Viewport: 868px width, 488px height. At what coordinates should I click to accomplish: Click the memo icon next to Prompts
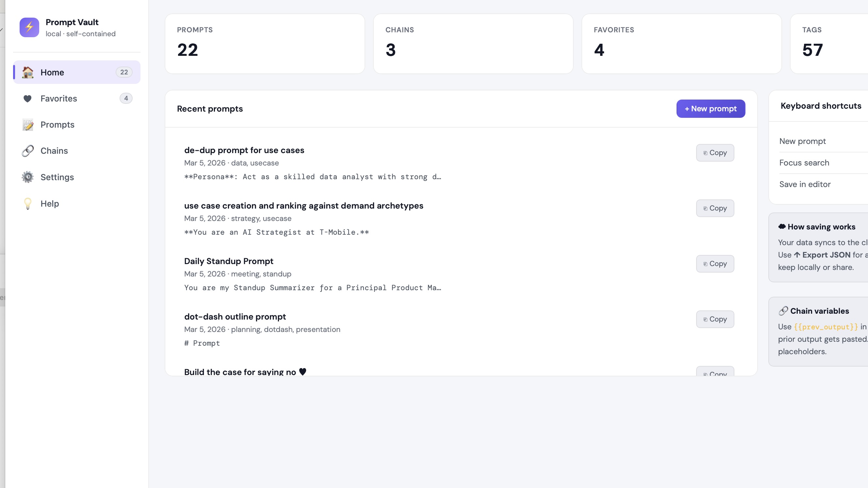tap(28, 125)
